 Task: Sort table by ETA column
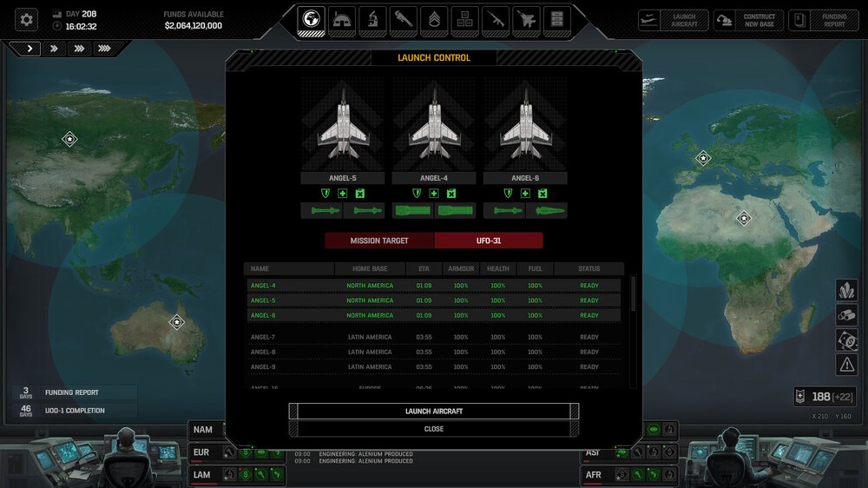tap(424, 268)
